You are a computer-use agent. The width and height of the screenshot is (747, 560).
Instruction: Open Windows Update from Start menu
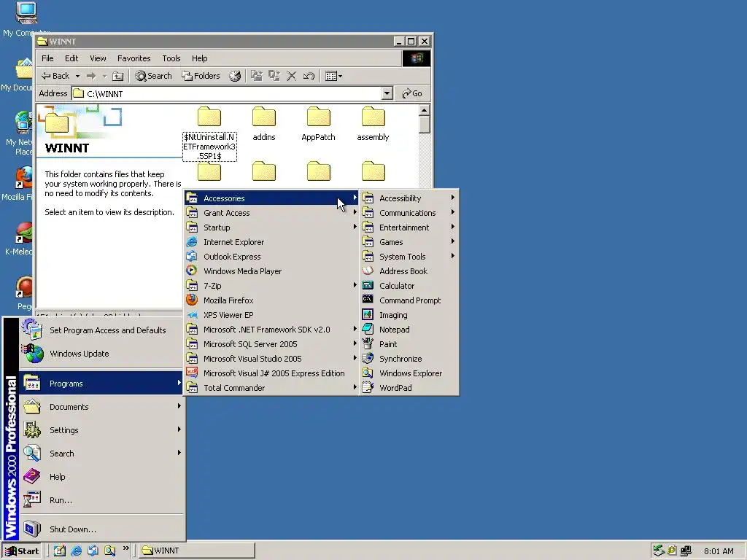coord(101,354)
